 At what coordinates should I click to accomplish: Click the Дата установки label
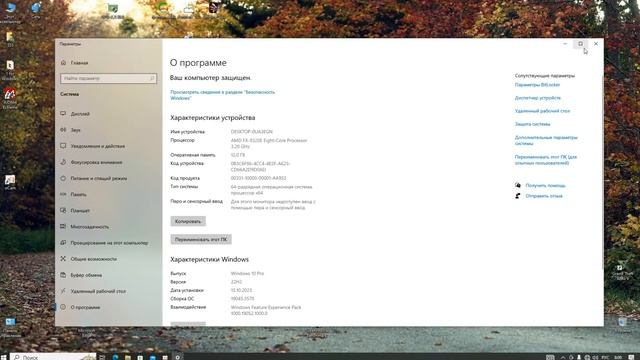(x=187, y=290)
